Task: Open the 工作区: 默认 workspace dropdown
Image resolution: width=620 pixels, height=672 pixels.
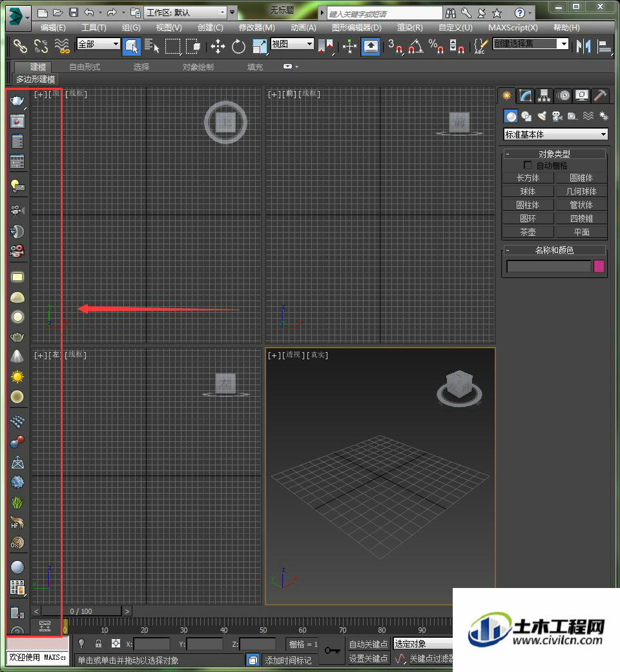Action: pos(185,12)
